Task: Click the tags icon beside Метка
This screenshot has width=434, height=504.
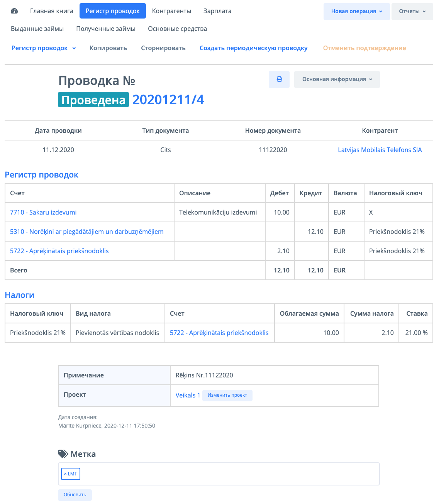Action: 63,454
